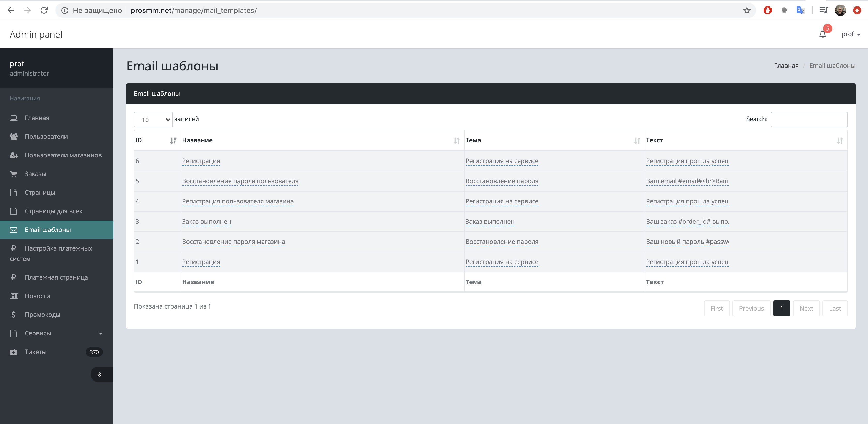868x424 pixels.
Task: Bookmark this page with the star icon
Action: pos(747,10)
